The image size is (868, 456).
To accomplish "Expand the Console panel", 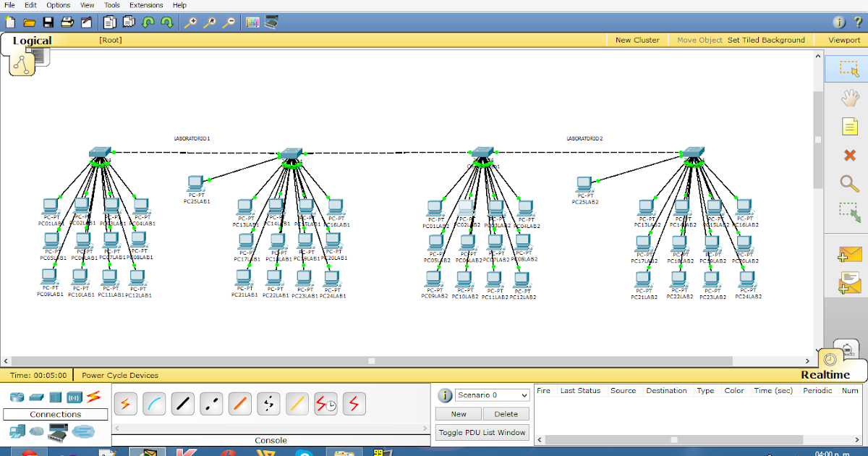I will (270, 439).
